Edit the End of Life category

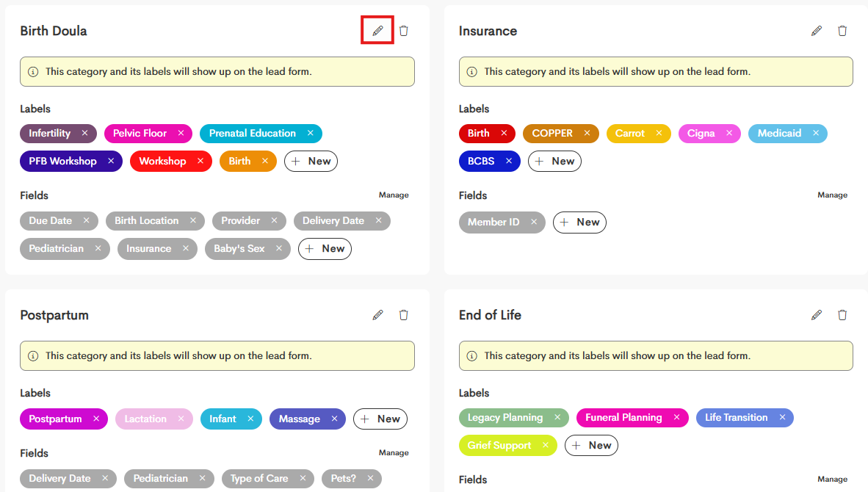pos(817,315)
